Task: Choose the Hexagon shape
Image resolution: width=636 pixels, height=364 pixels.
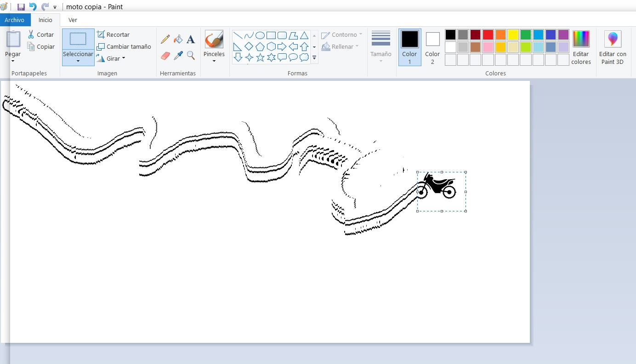Action: click(271, 46)
